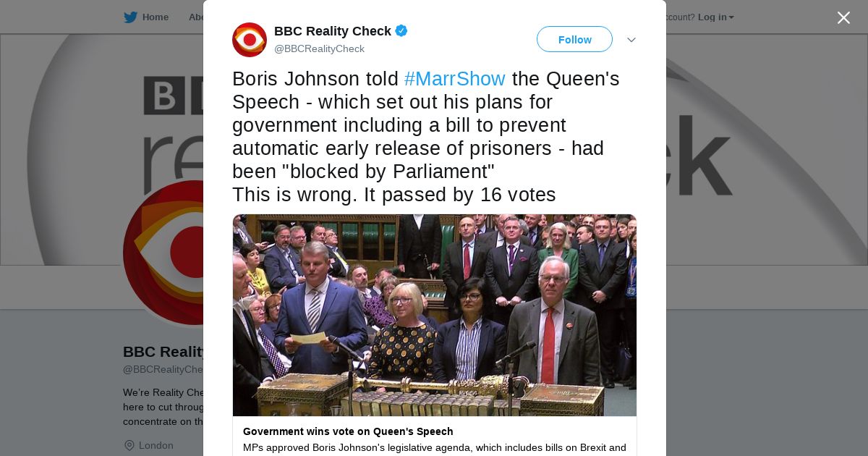The width and height of the screenshot is (868, 456).
Task: Click the Twitter bird logo
Action: 130,17
